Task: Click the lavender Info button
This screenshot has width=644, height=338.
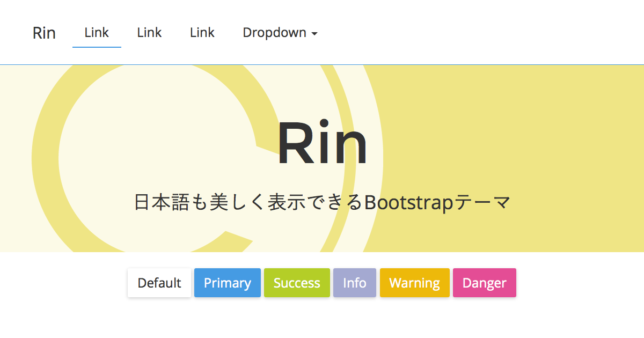Action: 355,283
